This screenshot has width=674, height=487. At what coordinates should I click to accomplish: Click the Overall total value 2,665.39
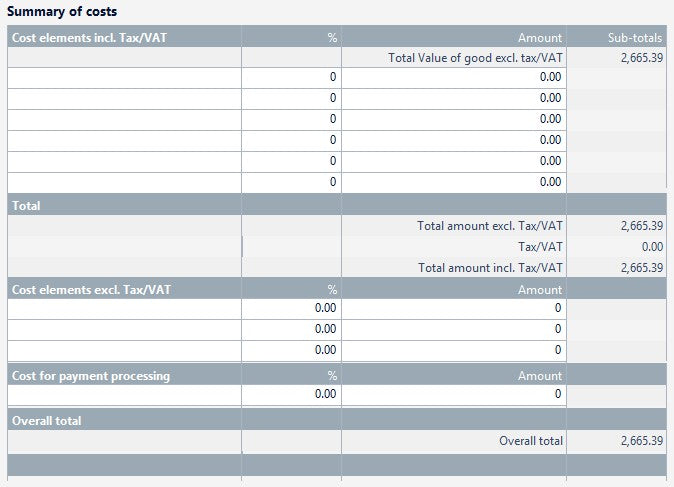642,441
